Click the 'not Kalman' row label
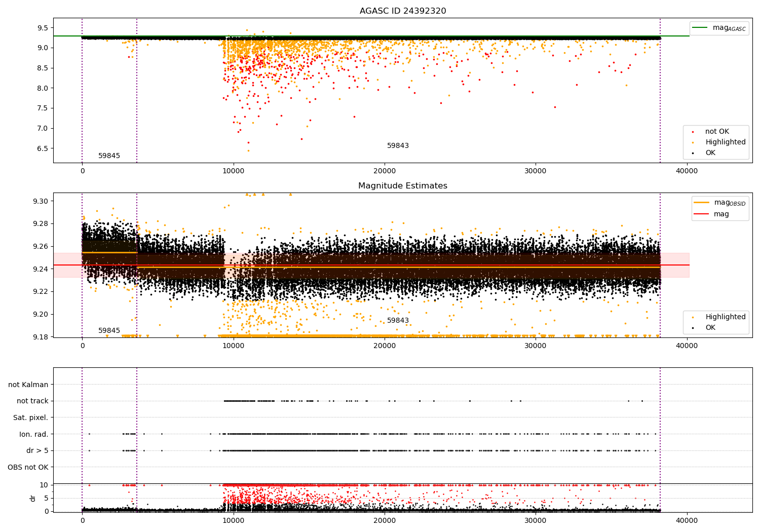 tap(28, 385)
